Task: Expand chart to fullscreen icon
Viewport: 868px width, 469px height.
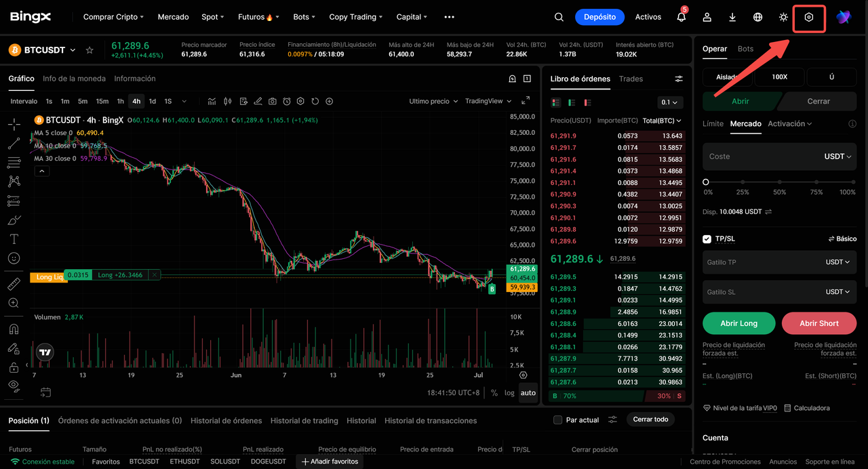Action: pyautogui.click(x=526, y=101)
